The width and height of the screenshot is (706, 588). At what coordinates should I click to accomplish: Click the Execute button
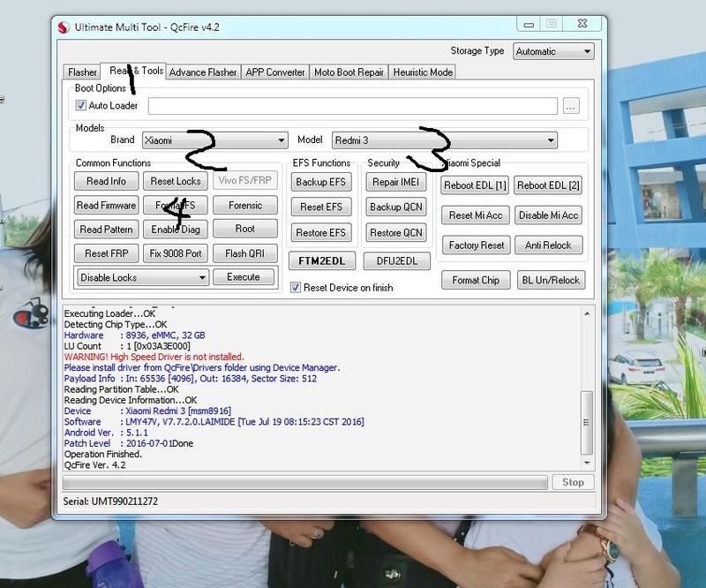[244, 276]
